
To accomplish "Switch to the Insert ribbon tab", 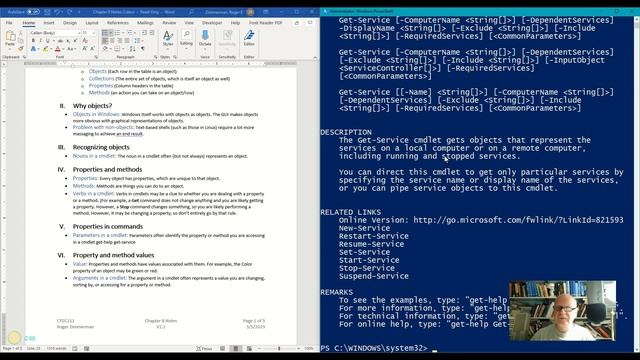I will click(x=49, y=23).
